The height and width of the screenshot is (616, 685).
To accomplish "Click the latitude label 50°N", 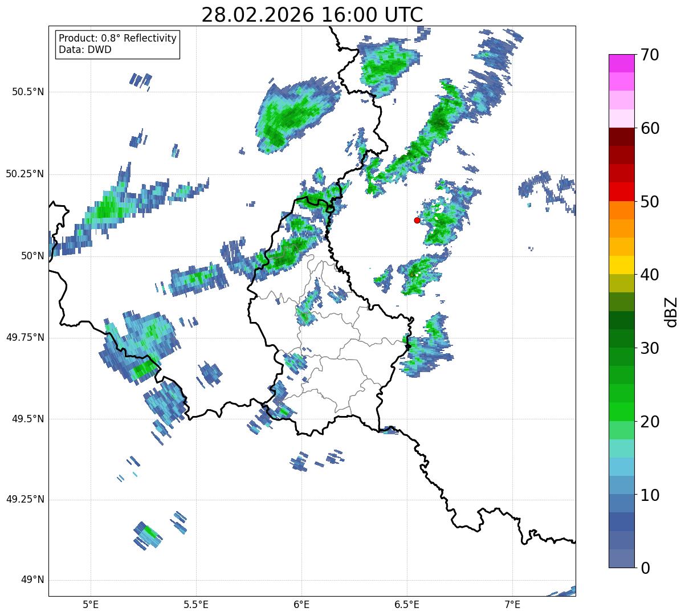I will click(x=32, y=256).
